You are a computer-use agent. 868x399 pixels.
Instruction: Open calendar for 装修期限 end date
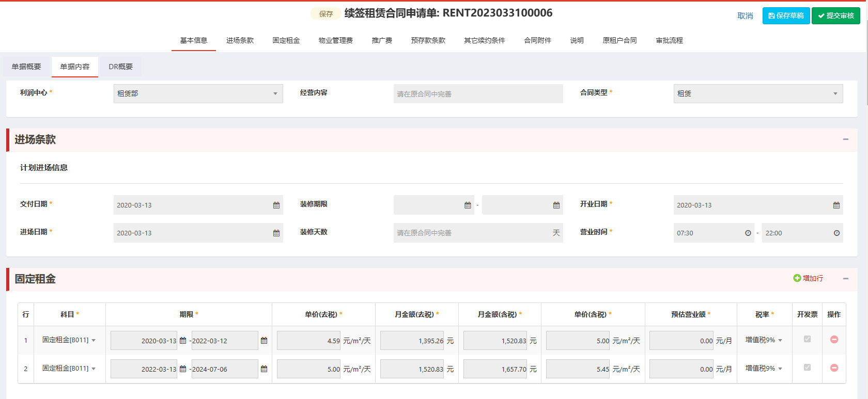coord(556,205)
